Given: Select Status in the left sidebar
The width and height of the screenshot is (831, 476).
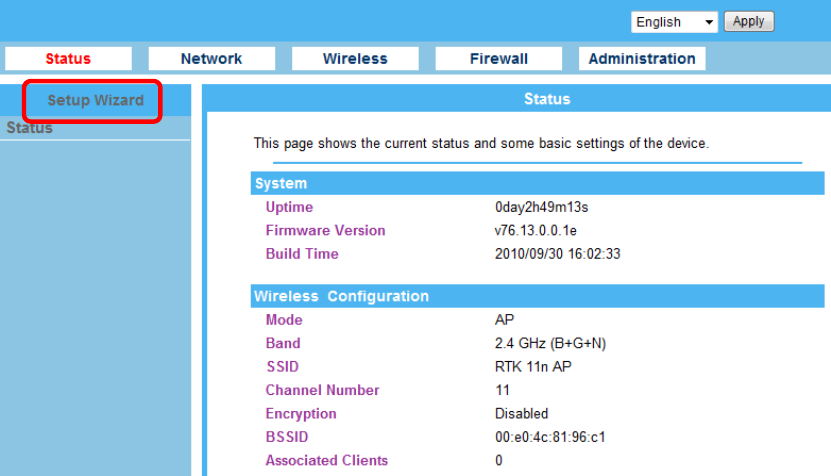Looking at the screenshot, I should point(30,128).
